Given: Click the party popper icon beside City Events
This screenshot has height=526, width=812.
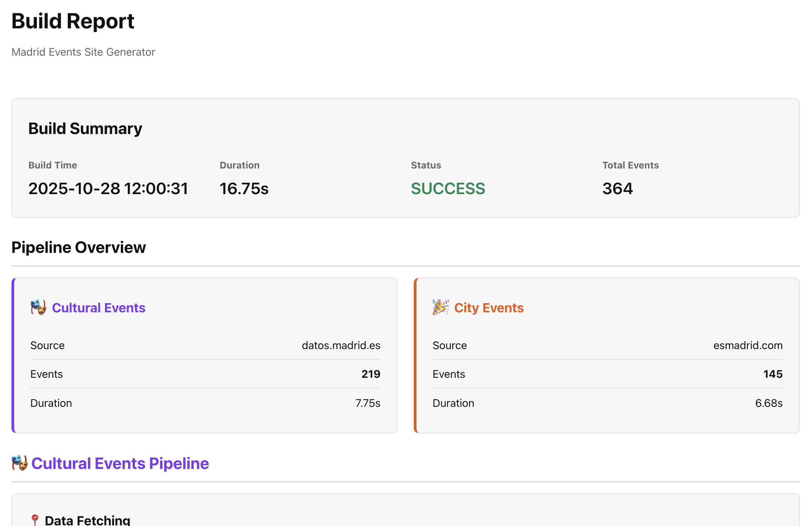Looking at the screenshot, I should click(x=440, y=308).
